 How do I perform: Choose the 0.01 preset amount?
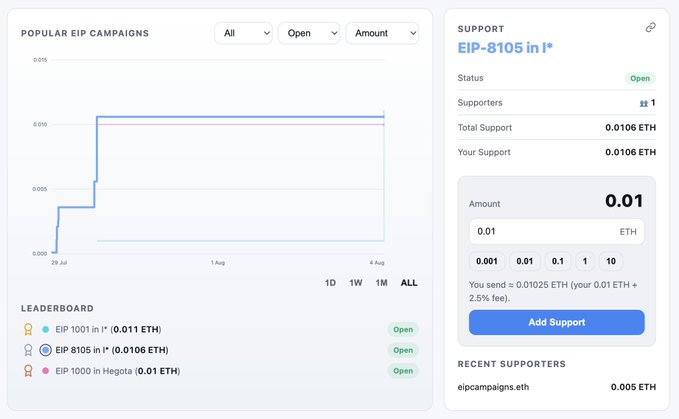524,261
